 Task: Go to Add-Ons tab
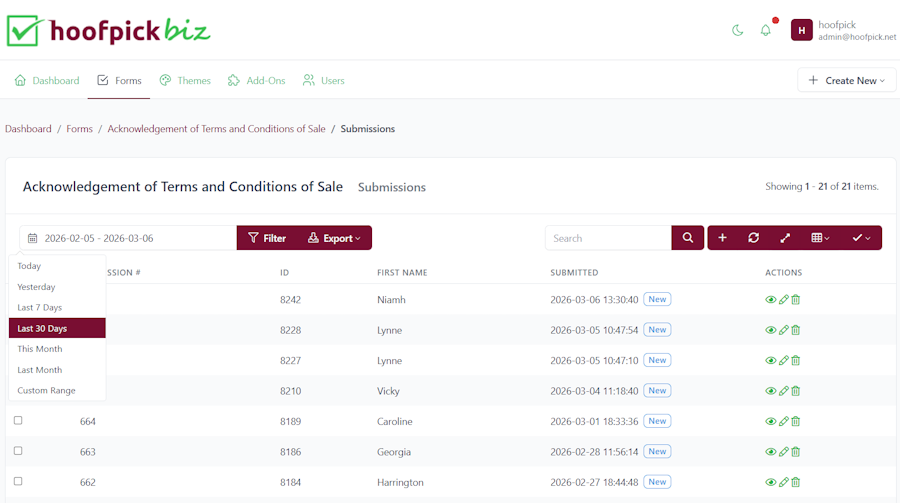pyautogui.click(x=257, y=80)
